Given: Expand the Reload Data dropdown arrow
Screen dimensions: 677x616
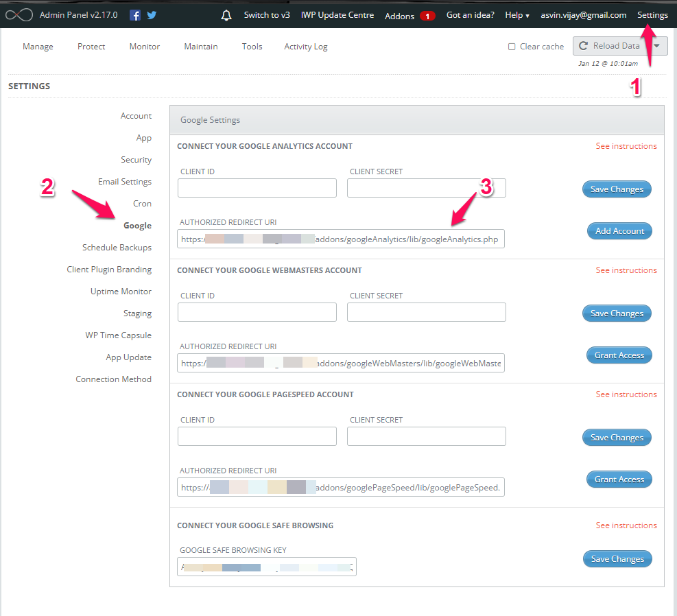Looking at the screenshot, I should tap(657, 46).
